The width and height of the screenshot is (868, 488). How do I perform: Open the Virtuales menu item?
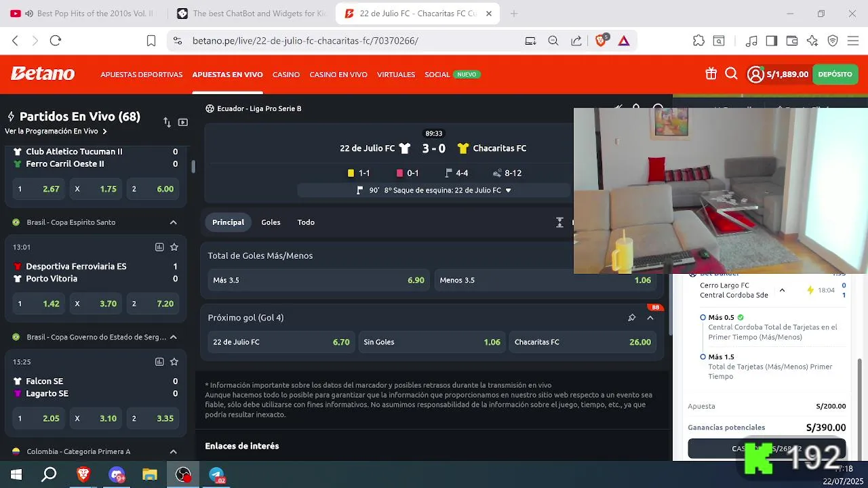point(396,75)
